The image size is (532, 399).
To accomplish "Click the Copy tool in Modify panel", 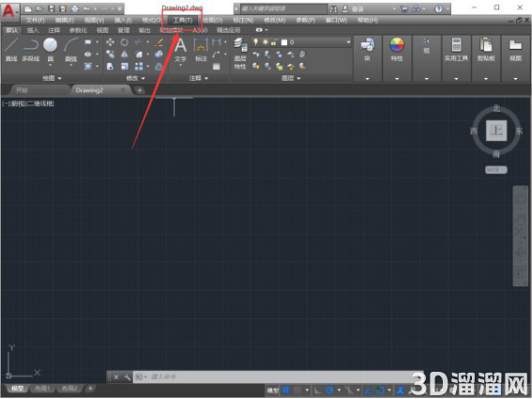I will tap(111, 54).
